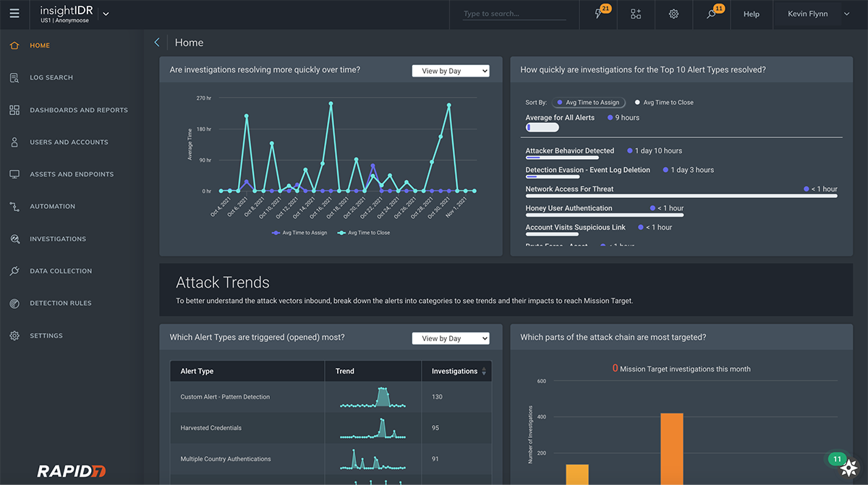Expand the insightIDR product switcher dropdown
The height and width of the screenshot is (485, 868).
(106, 14)
